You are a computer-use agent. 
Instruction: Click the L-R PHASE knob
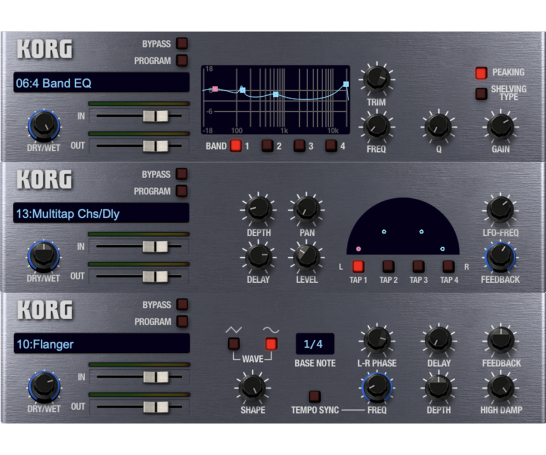(x=377, y=340)
